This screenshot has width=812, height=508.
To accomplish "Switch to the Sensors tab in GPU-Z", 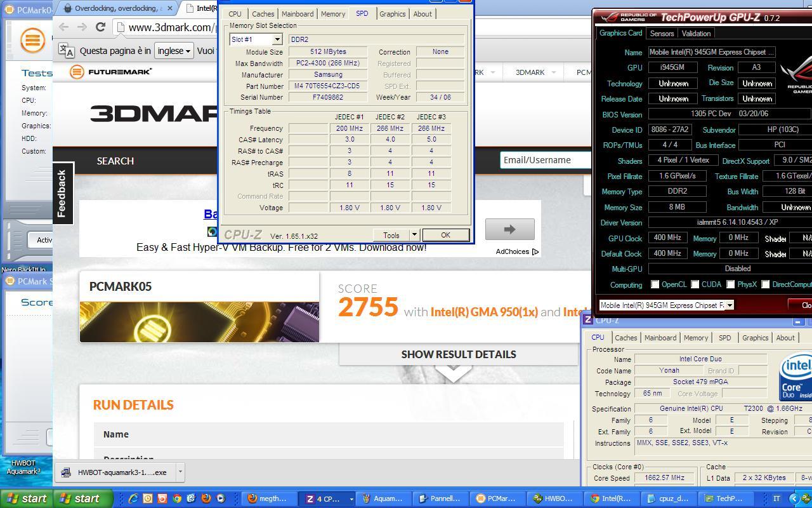I will coord(662,33).
